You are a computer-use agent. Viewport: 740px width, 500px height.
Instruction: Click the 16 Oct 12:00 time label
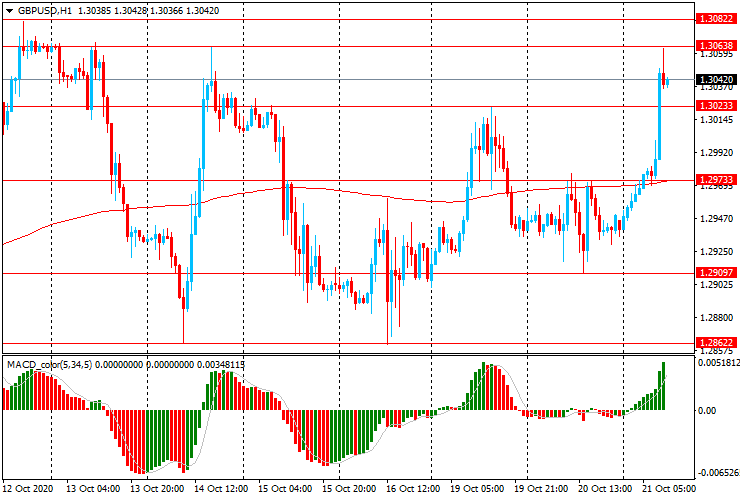[x=413, y=489]
